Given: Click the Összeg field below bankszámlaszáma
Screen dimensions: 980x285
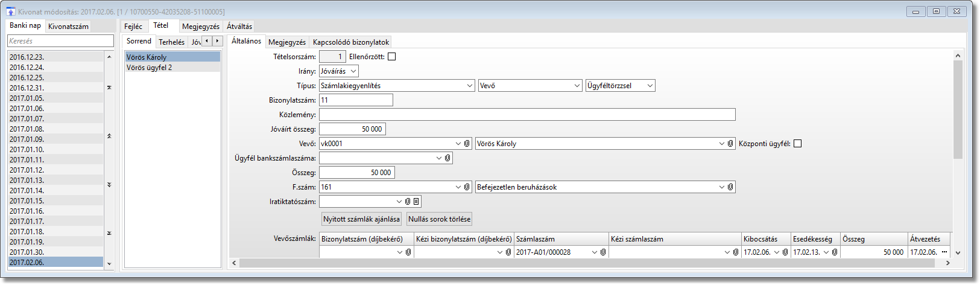Looking at the screenshot, I should pyautogui.click(x=357, y=173).
